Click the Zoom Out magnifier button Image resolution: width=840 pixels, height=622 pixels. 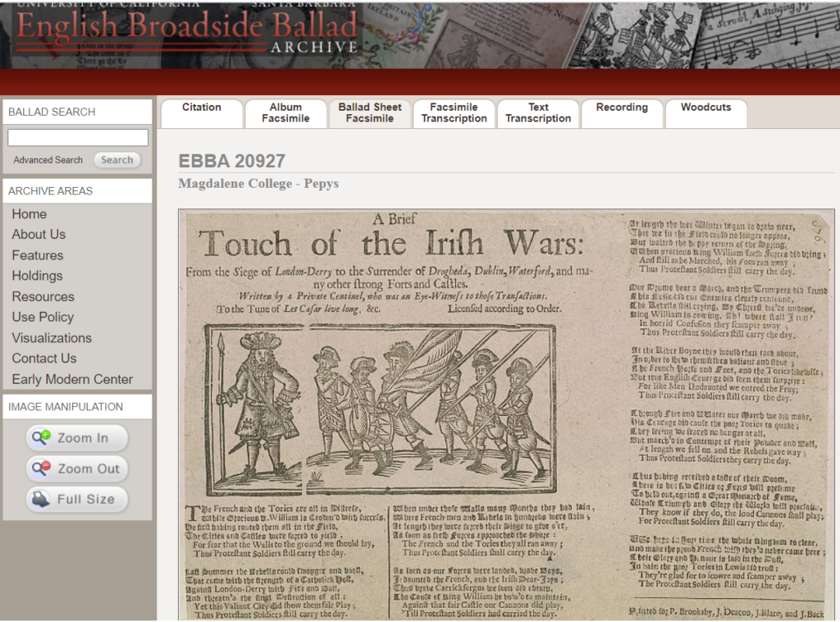click(x=77, y=469)
